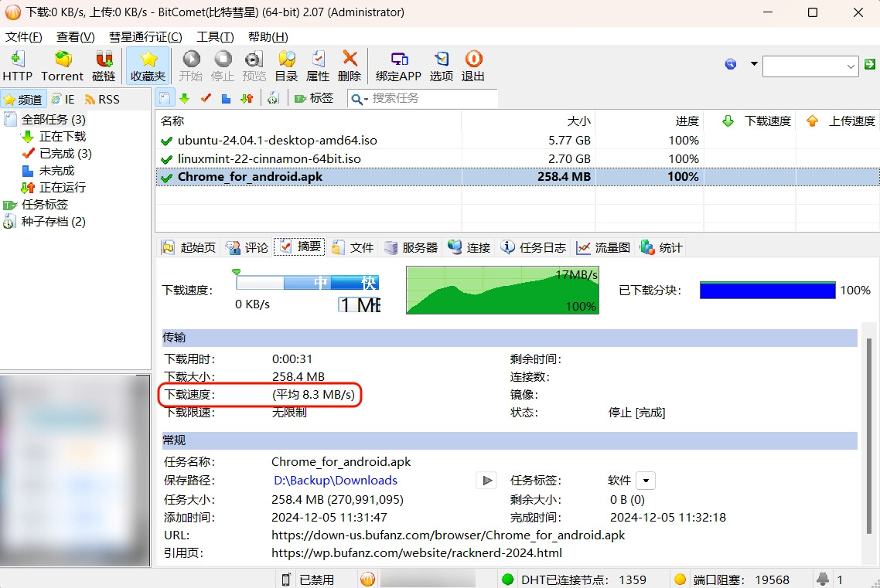Image resolution: width=880 pixels, height=588 pixels.
Task: Select 正在运行 in sidebar tree
Action: coord(63,187)
